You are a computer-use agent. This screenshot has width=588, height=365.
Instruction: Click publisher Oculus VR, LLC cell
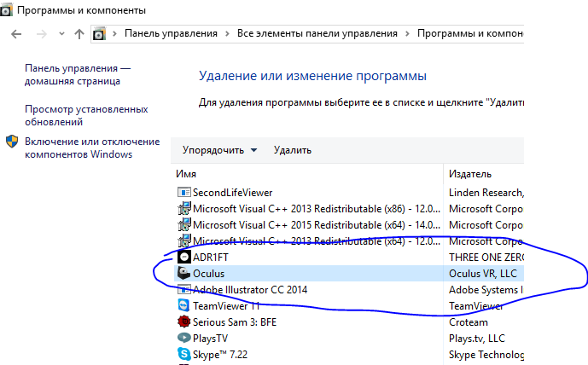point(483,274)
